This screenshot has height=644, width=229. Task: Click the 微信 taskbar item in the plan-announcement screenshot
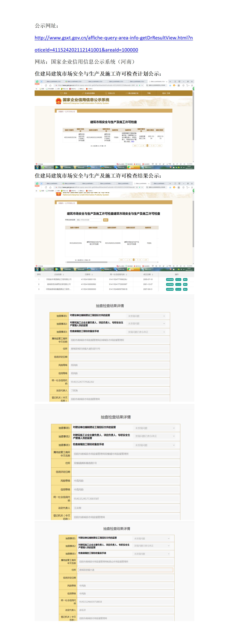[133, 167]
